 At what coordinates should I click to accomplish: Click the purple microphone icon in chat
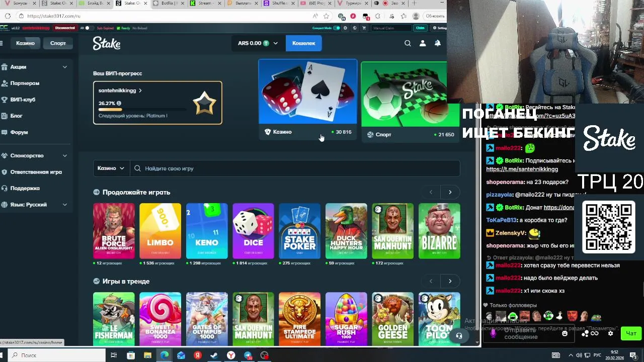click(493, 333)
